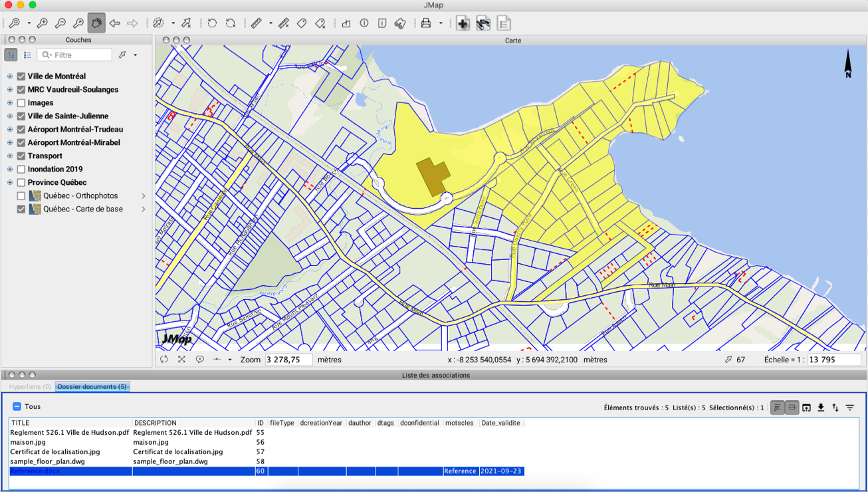The width and height of the screenshot is (868, 492).
Task: Select the Dossier documents tab
Action: [x=92, y=386]
